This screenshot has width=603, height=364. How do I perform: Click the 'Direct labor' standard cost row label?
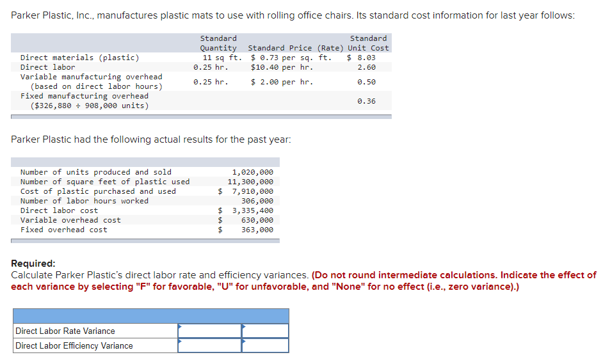pos(47,67)
